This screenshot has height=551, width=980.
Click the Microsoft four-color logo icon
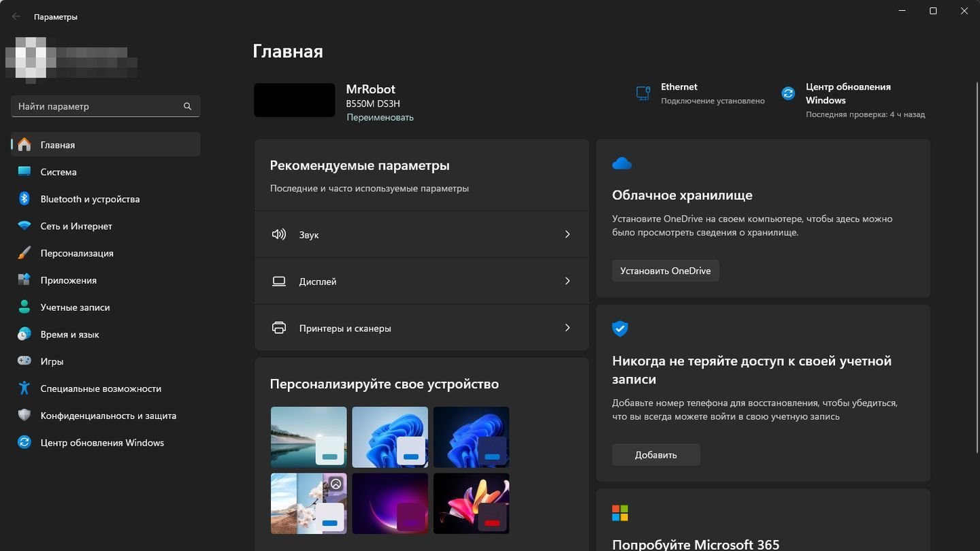(620, 512)
